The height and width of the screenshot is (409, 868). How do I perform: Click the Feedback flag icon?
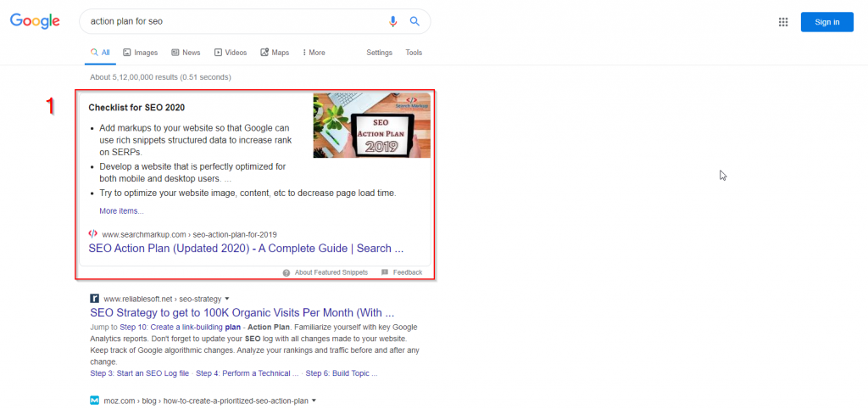(385, 272)
